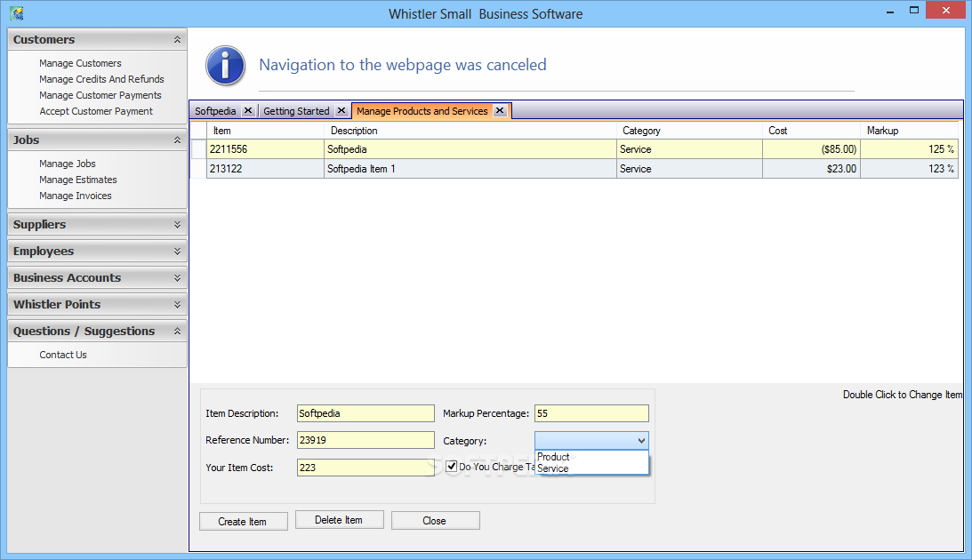Sort by the Category column header
This screenshot has height=560, width=972.
[x=689, y=131]
